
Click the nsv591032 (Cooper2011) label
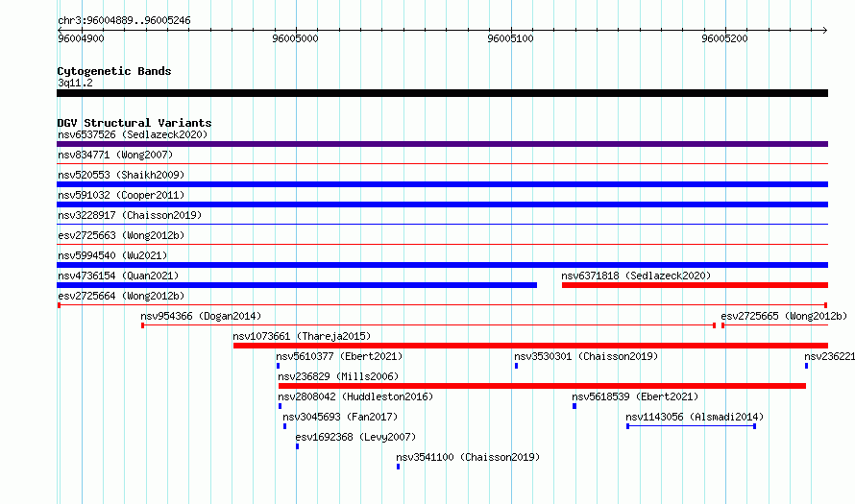tap(121, 195)
